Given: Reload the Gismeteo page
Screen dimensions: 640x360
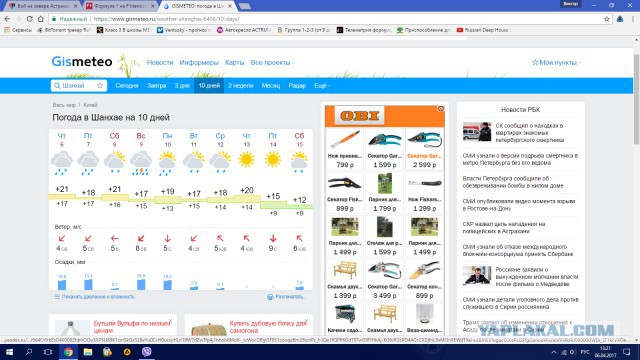Looking at the screenshot, I should [x=29, y=19].
